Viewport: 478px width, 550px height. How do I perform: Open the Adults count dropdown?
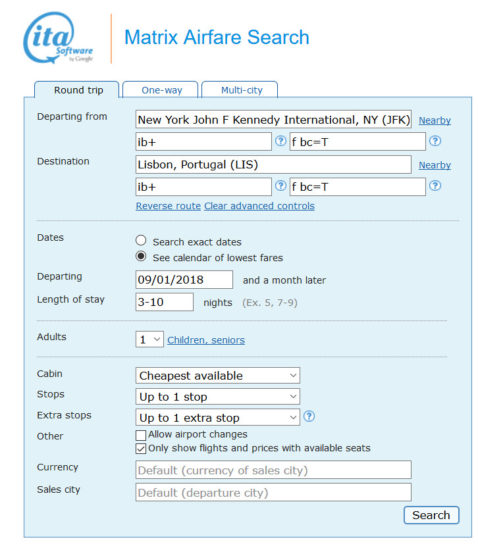[x=149, y=339]
